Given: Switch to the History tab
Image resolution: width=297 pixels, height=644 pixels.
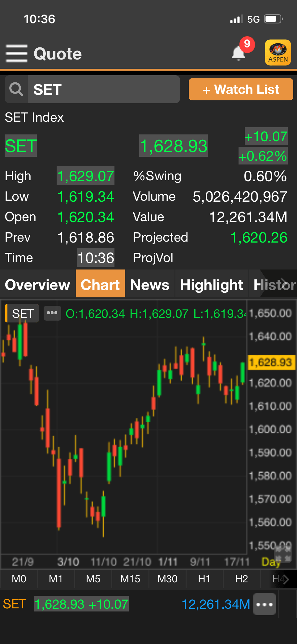Looking at the screenshot, I should coord(273,284).
